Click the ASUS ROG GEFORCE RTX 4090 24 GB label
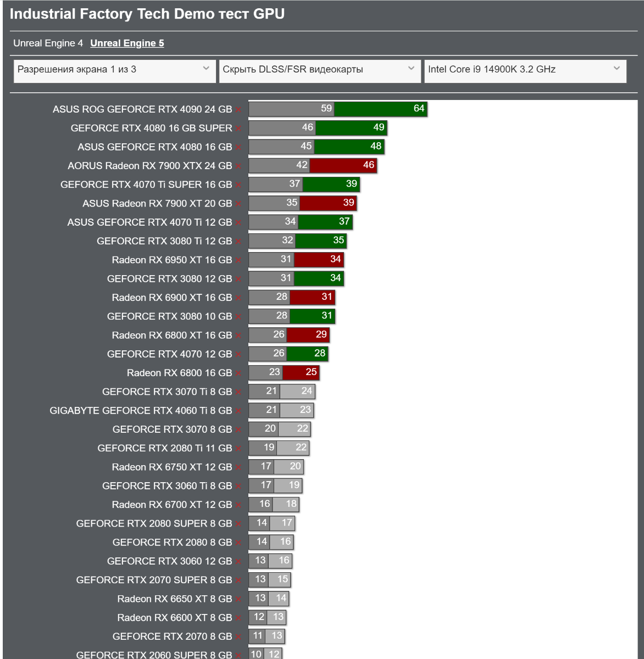The height and width of the screenshot is (659, 644). tap(142, 109)
